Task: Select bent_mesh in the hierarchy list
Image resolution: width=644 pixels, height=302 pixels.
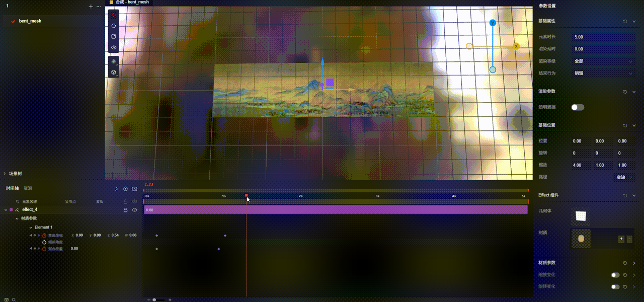Action: click(x=52, y=21)
